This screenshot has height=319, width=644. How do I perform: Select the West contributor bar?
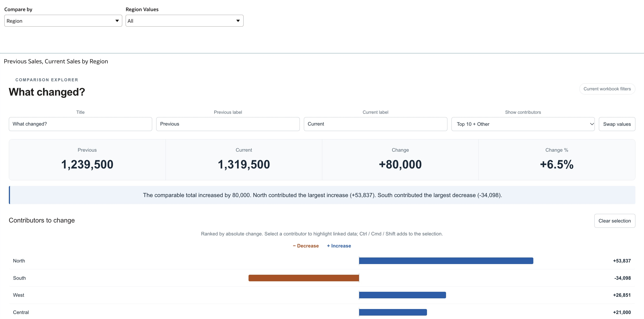[x=402, y=295]
